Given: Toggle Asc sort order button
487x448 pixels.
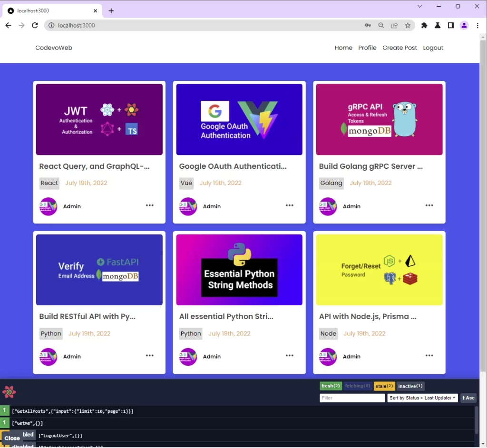Looking at the screenshot, I should pos(468,398).
